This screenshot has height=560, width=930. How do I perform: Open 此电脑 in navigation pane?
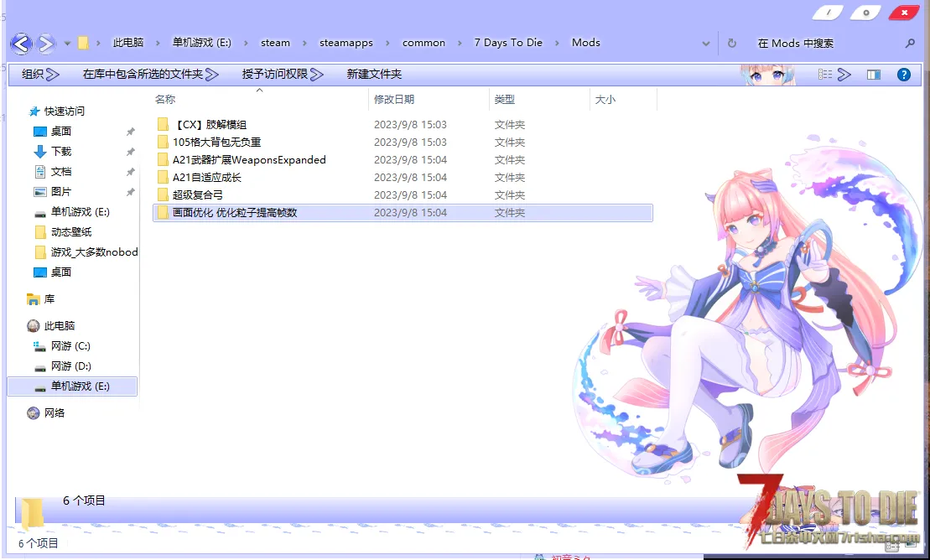60,325
